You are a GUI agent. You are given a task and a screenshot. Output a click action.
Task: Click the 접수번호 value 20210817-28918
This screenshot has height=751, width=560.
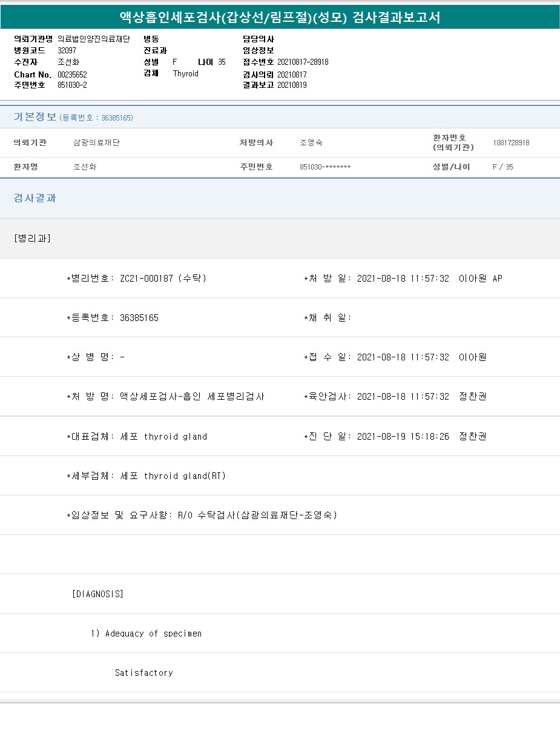pos(303,62)
